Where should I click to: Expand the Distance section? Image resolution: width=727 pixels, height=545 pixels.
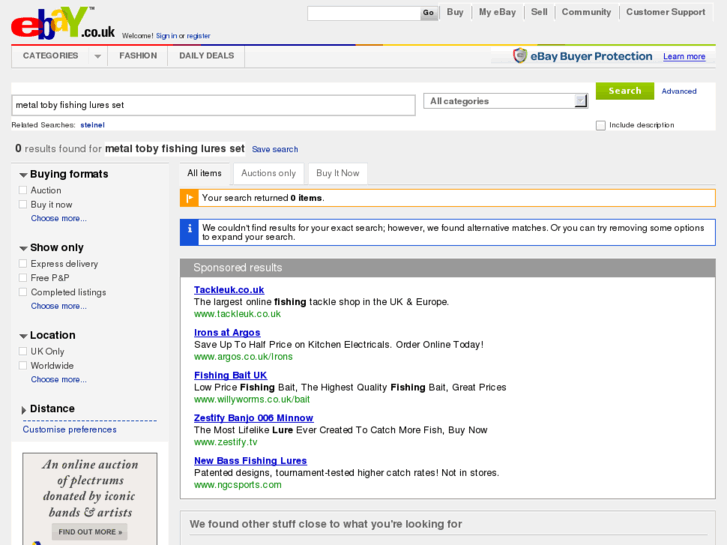[24, 410]
